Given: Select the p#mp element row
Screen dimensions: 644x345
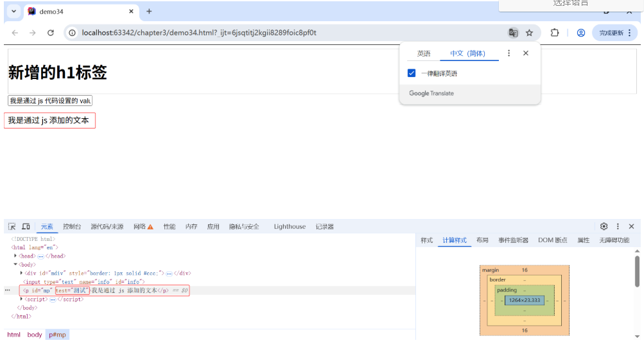Looking at the screenshot, I should pos(209,290).
